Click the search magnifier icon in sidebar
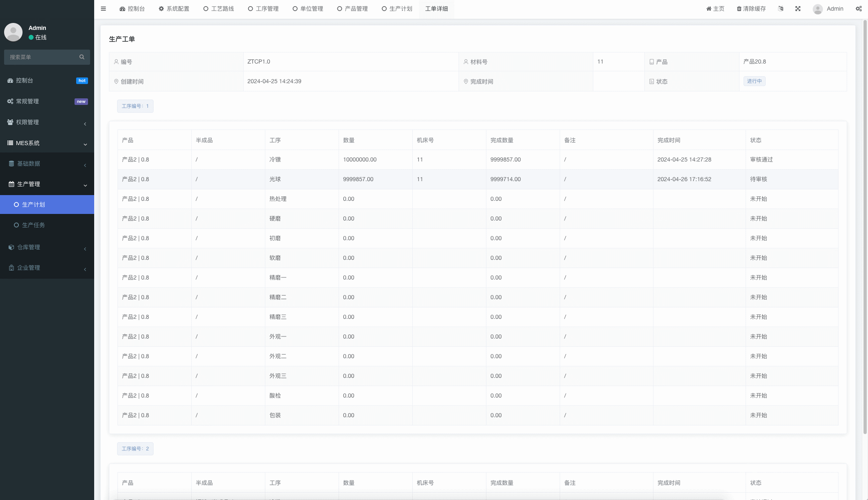Image resolution: width=868 pixels, height=500 pixels. [x=82, y=57]
